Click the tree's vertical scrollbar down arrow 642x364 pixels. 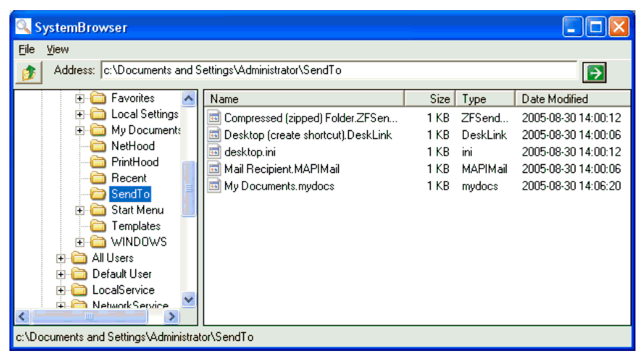pyautogui.click(x=188, y=300)
